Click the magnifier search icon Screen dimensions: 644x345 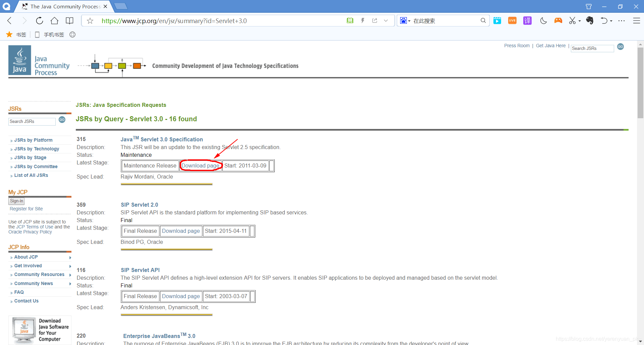(483, 21)
